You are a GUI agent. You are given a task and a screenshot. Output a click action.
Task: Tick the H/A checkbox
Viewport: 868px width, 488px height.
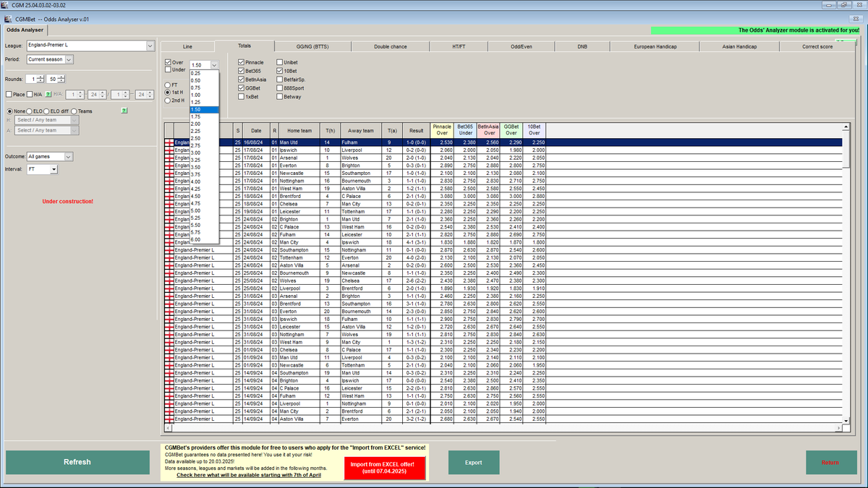coord(30,94)
